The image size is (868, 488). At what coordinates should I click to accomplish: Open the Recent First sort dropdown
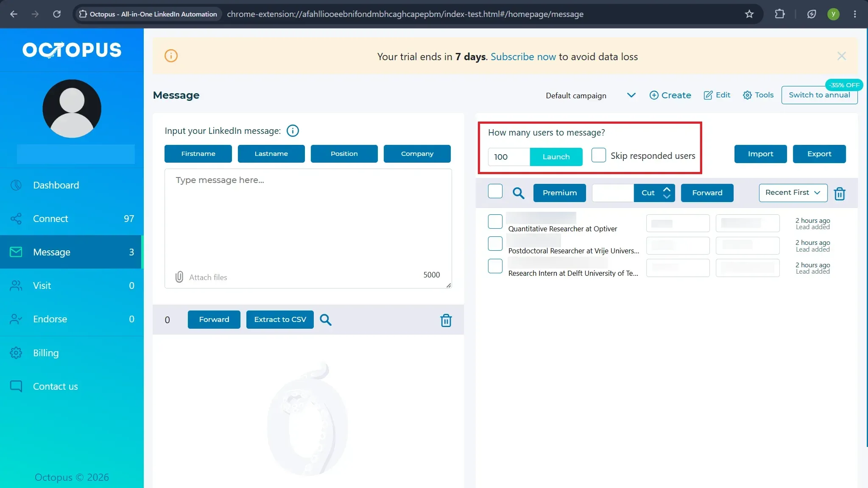793,193
